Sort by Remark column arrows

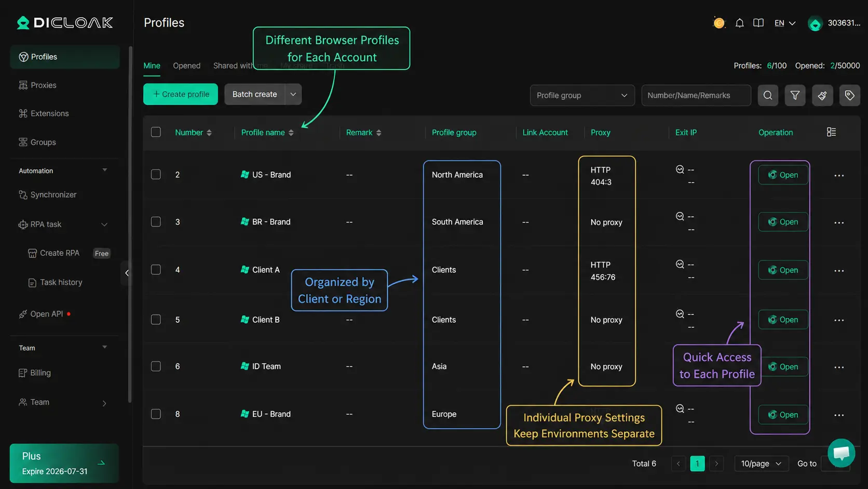click(x=379, y=133)
